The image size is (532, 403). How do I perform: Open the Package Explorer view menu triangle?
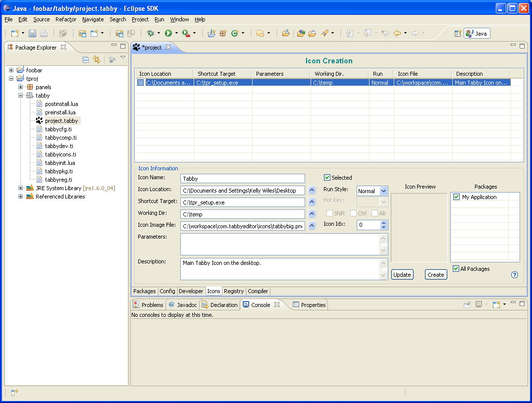pyautogui.click(x=123, y=57)
